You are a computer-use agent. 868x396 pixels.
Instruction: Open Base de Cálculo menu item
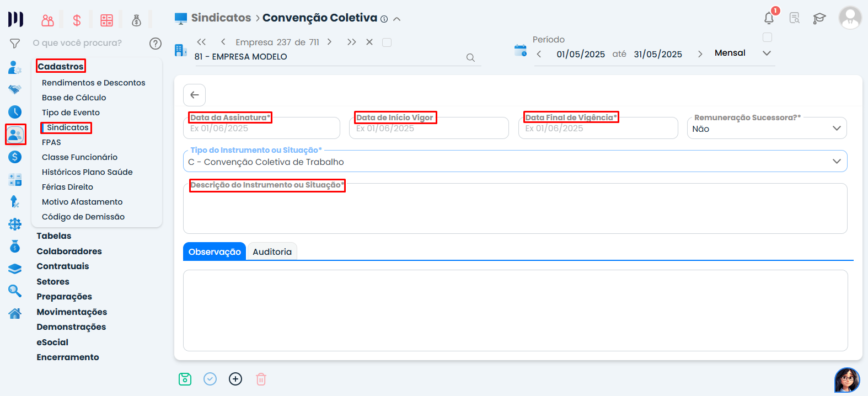pyautogui.click(x=74, y=98)
